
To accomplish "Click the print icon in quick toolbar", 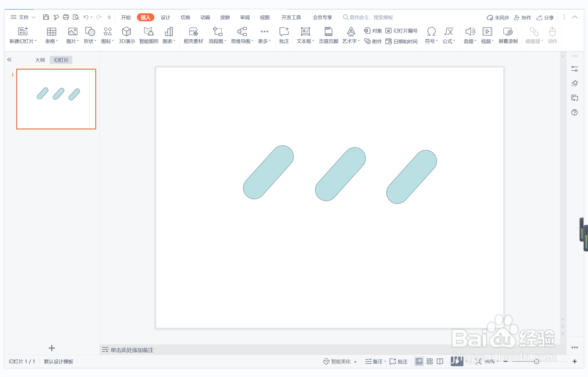I will [66, 17].
